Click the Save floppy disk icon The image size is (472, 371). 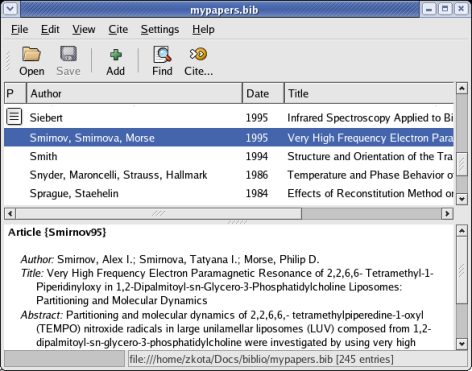68,54
